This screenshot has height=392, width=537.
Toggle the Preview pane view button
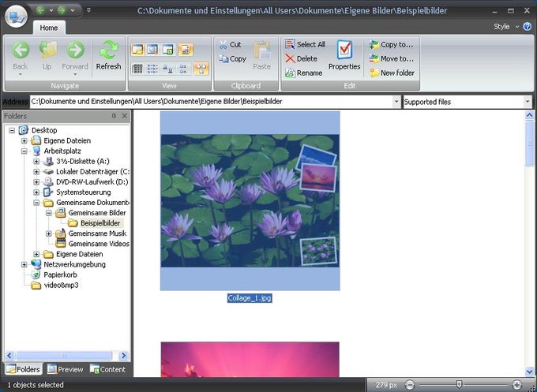pyautogui.click(x=152, y=50)
